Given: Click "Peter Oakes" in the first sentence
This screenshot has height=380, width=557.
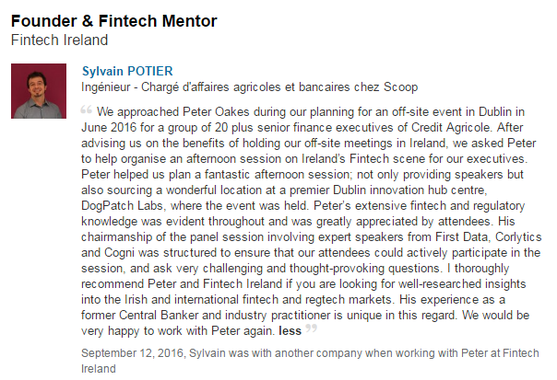Looking at the screenshot, I should pos(216,112).
